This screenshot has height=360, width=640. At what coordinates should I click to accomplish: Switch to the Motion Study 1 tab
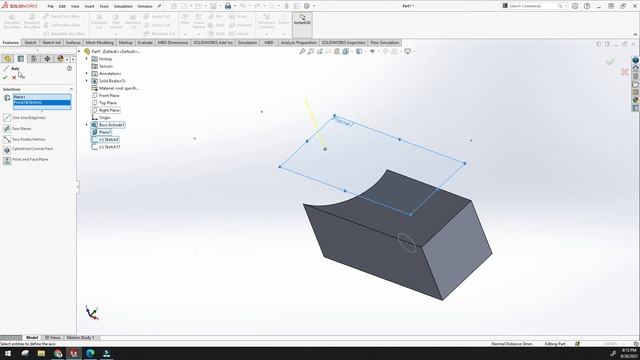click(80, 338)
